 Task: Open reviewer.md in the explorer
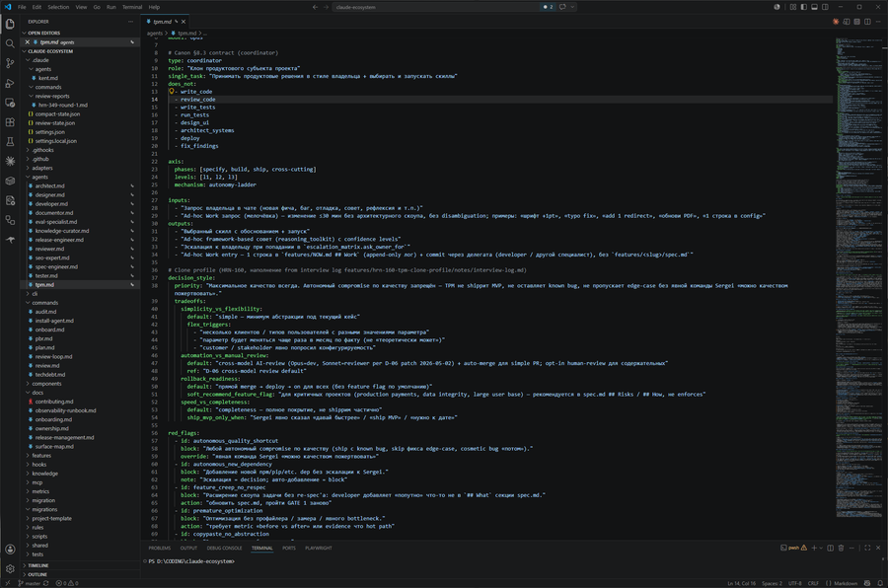49,249
